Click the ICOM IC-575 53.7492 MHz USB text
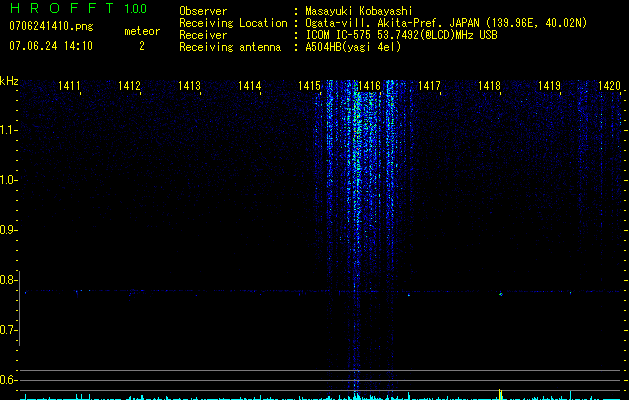Image resolution: width=629 pixels, height=400 pixels. pos(401,35)
